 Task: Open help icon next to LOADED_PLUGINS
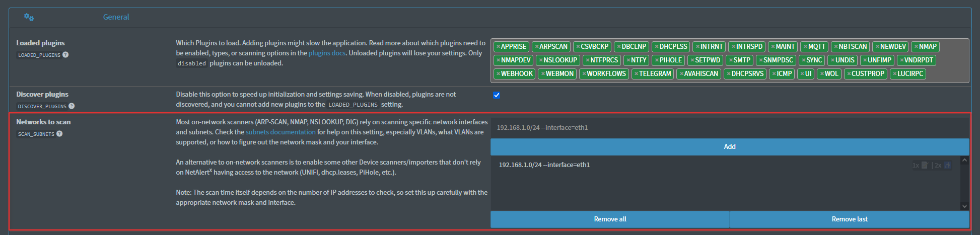[65, 55]
